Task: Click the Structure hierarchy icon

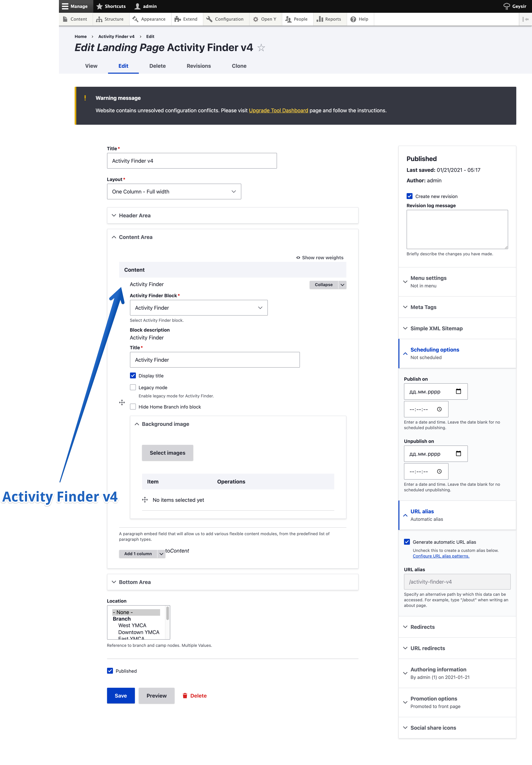Action: [99, 19]
